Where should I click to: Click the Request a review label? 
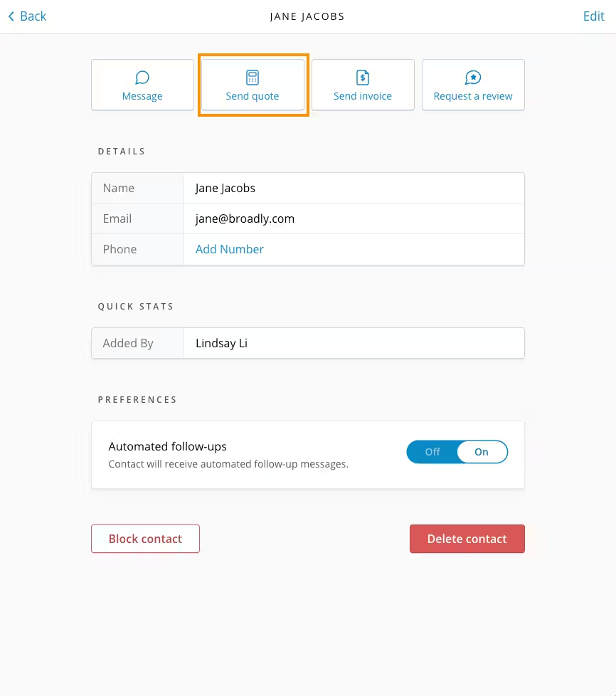473,96
